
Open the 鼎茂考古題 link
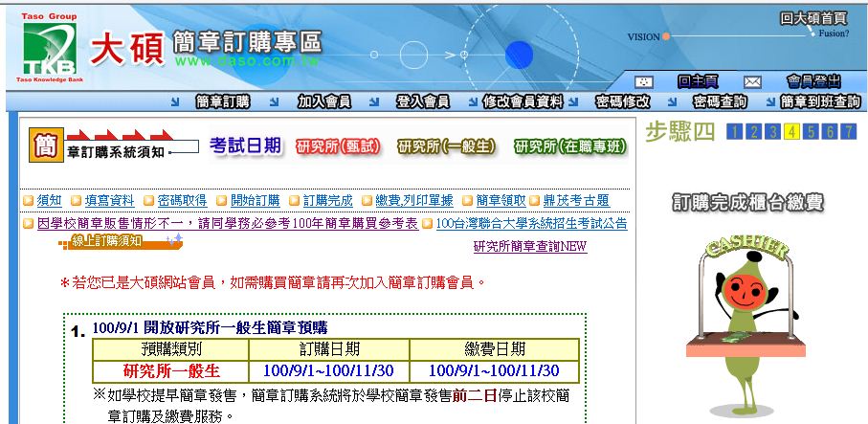pos(576,200)
